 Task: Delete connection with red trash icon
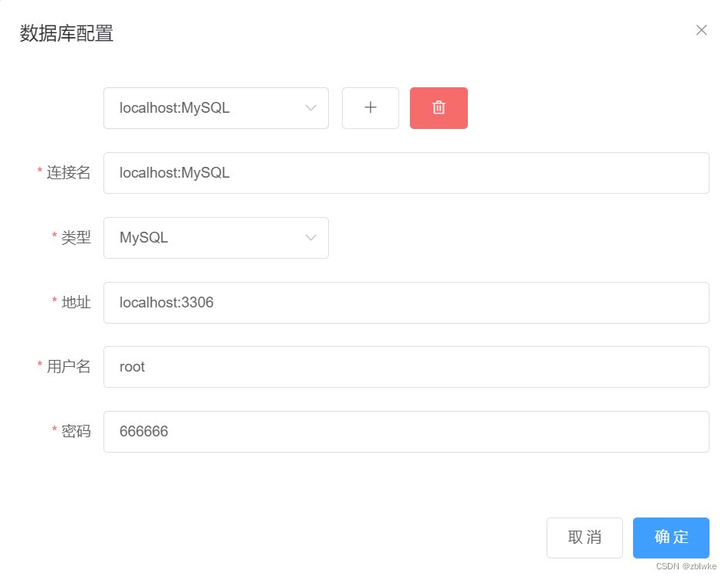[438, 108]
